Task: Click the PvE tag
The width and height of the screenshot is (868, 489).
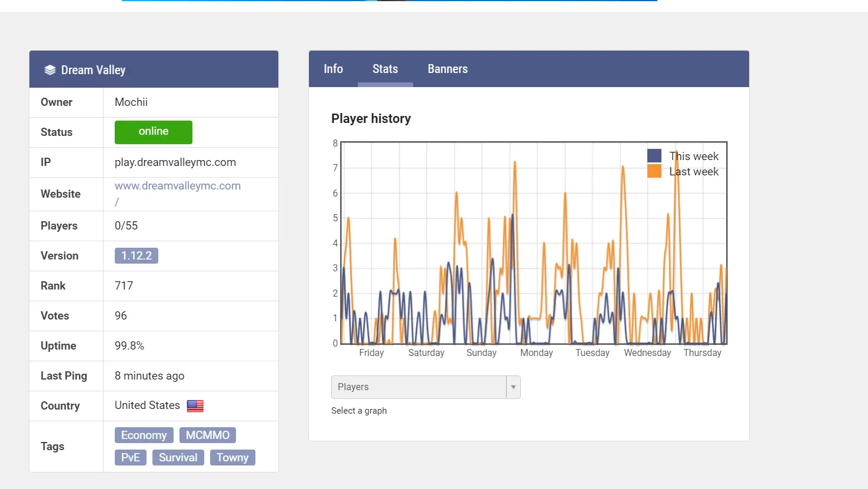Action: (131, 458)
